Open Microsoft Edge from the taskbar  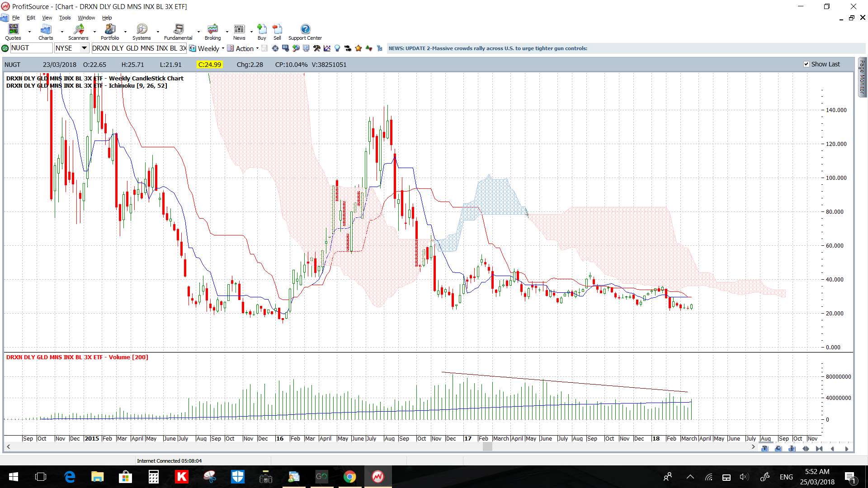click(x=70, y=477)
